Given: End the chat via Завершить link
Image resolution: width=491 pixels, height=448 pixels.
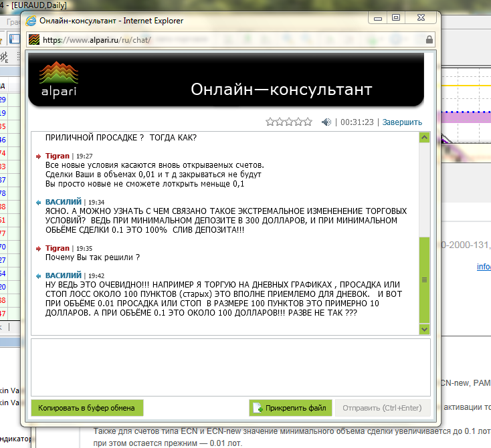Looking at the screenshot, I should click(402, 122).
